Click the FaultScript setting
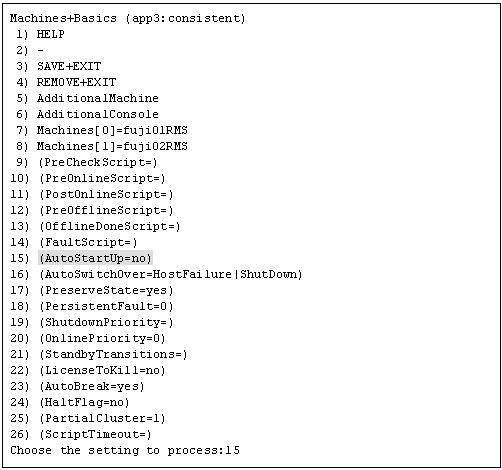 88,242
